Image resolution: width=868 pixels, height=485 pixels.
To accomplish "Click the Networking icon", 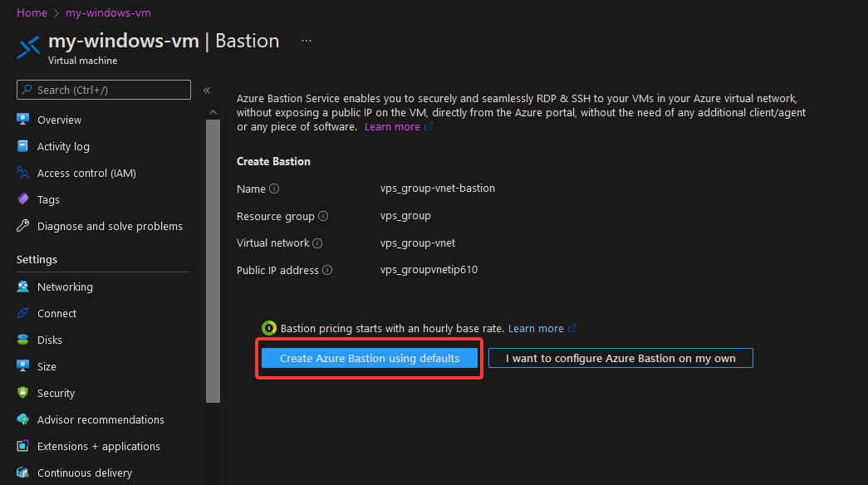I will coord(22,287).
